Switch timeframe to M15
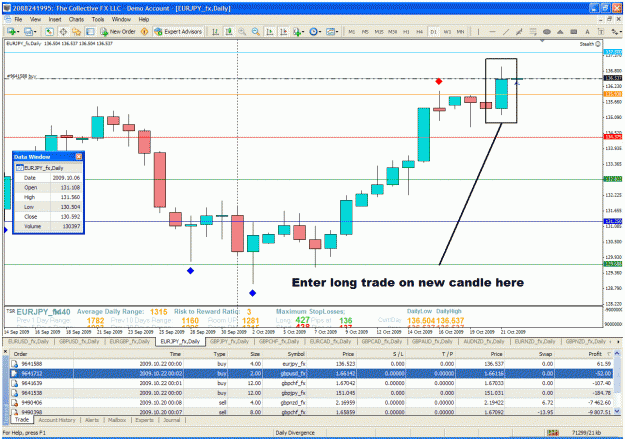The image size is (625, 439). pyautogui.click(x=379, y=31)
